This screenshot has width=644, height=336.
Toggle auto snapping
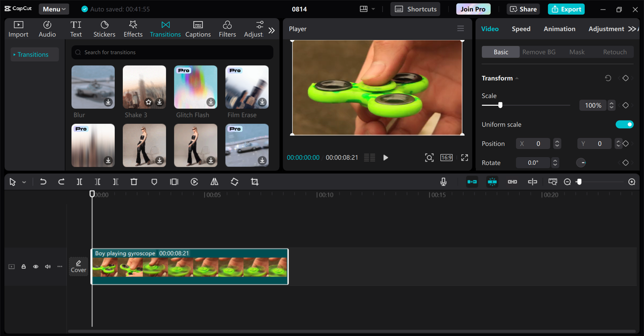tap(492, 182)
